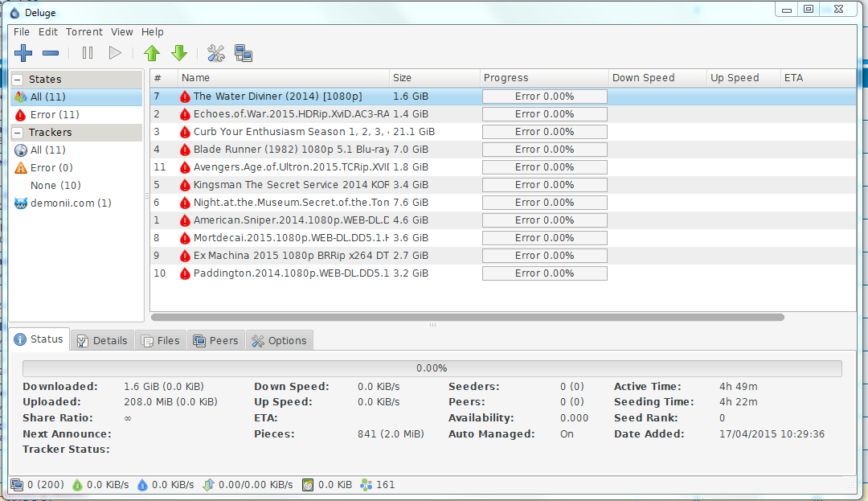Click DHT nodes icon in status bar
This screenshot has height=501, width=868.
coord(366,485)
